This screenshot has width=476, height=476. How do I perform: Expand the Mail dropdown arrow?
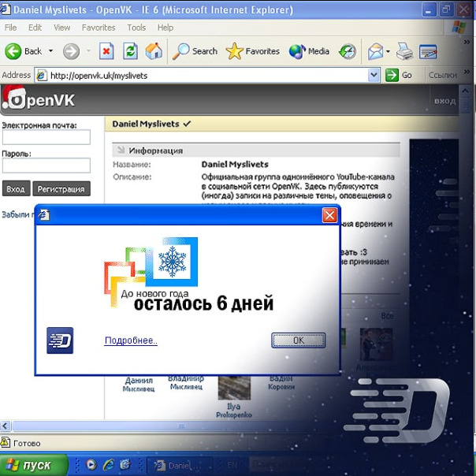[388, 51]
